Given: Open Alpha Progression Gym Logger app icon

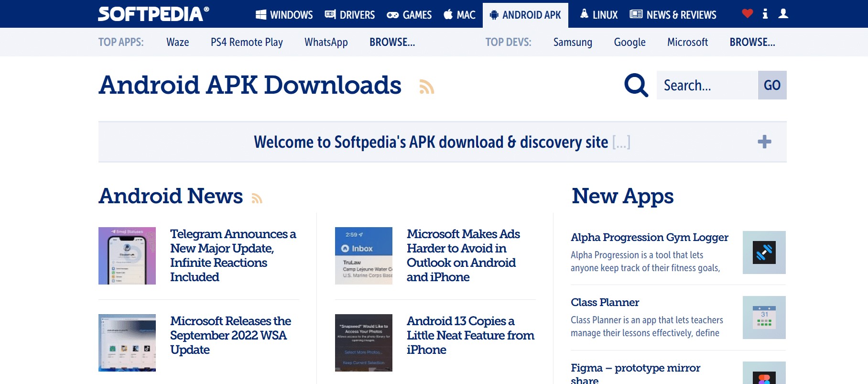Looking at the screenshot, I should [764, 252].
